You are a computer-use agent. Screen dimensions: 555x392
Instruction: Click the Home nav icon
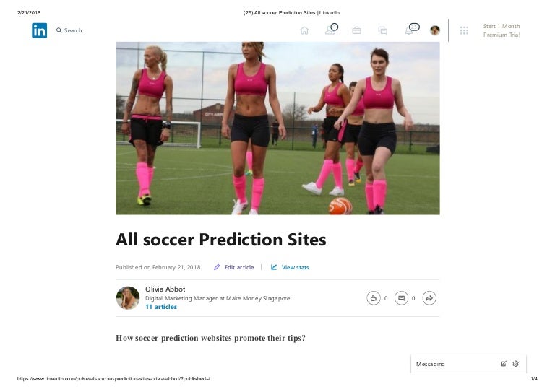304,30
